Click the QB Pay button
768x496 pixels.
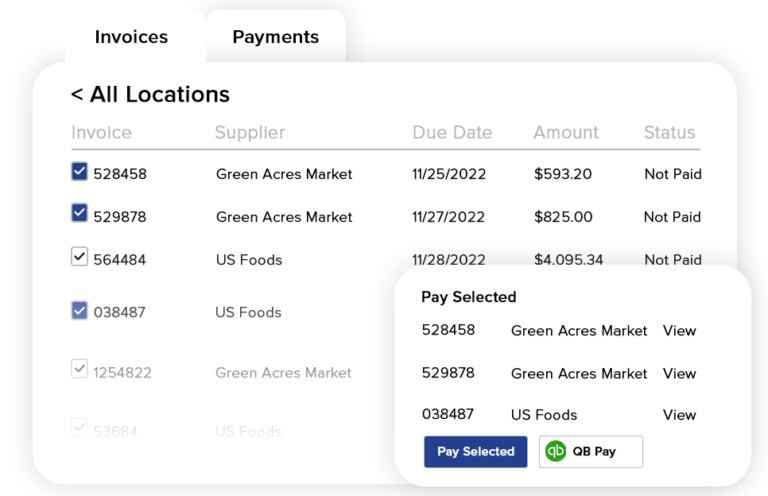pyautogui.click(x=591, y=452)
